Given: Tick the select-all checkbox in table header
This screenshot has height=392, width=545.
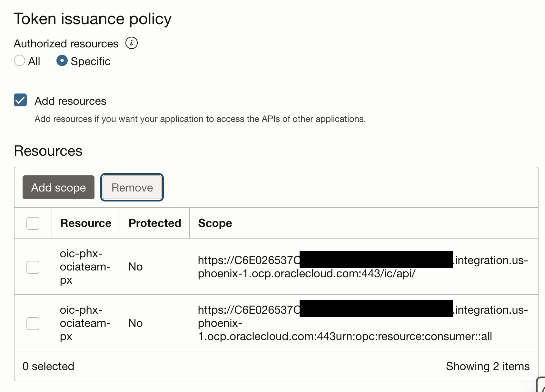Looking at the screenshot, I should click(33, 223).
